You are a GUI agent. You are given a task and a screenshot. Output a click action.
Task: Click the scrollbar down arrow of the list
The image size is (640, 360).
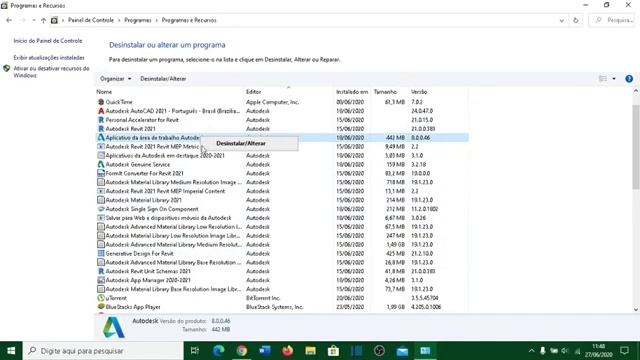tap(636, 309)
